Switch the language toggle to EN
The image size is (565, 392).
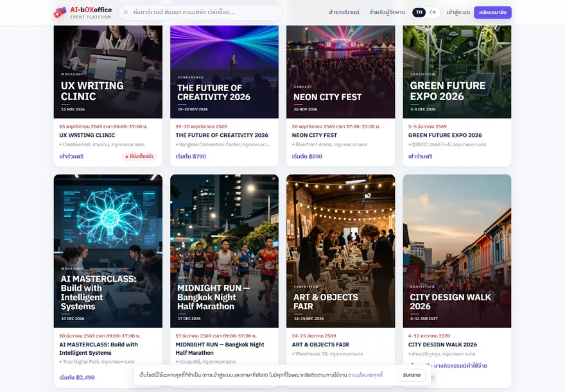432,12
